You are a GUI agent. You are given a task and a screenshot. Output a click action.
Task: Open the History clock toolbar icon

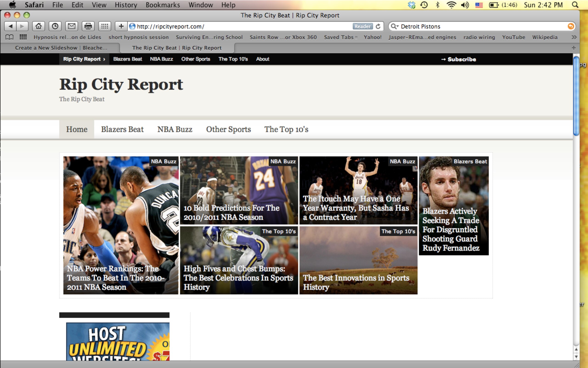pyautogui.click(x=55, y=26)
